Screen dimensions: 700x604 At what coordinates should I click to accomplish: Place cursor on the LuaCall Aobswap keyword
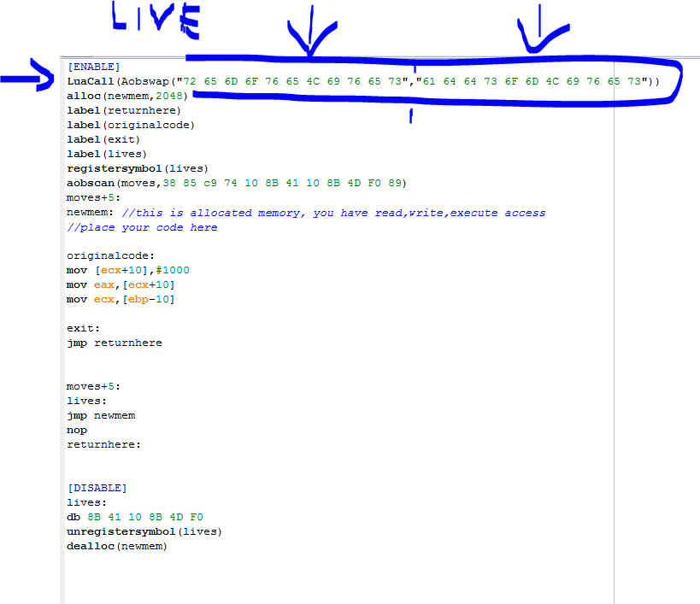[x=120, y=81]
